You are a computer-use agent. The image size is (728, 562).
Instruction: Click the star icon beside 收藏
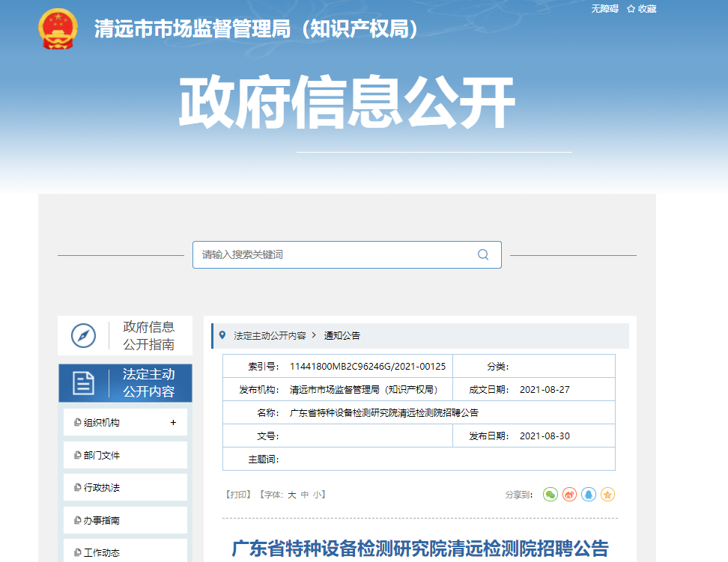(631, 9)
